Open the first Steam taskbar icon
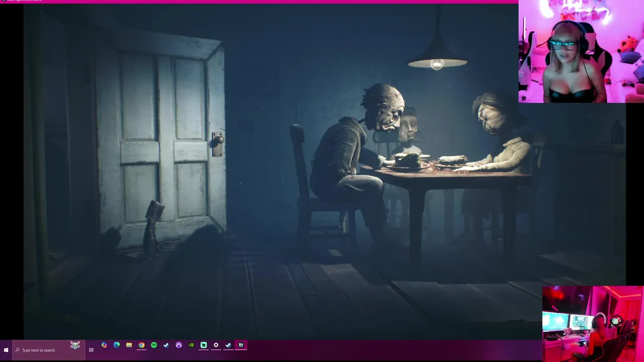 coord(166,345)
